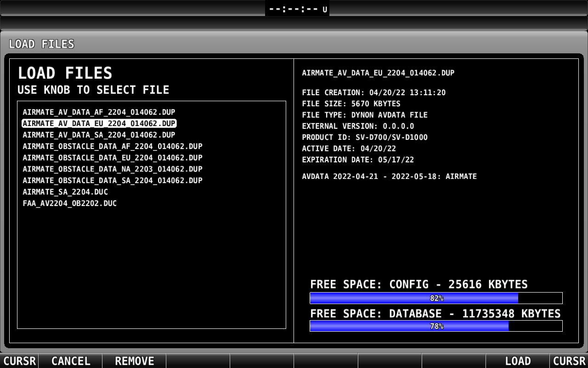
Task: Click the DATABASE free space 78% bar
Action: [436, 326]
